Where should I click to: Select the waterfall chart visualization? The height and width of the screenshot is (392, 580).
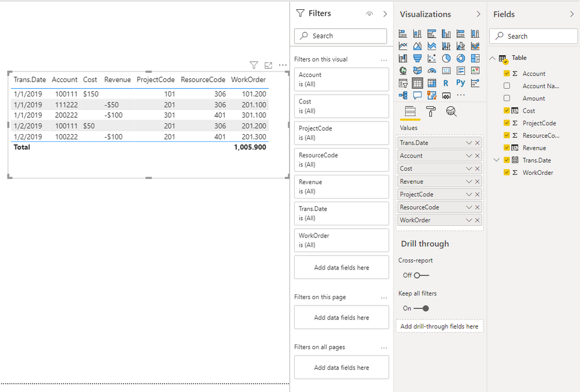pyautogui.click(x=403, y=59)
